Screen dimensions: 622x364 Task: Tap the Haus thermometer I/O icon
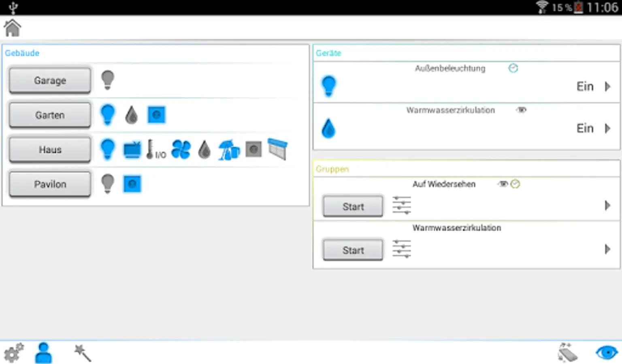156,150
